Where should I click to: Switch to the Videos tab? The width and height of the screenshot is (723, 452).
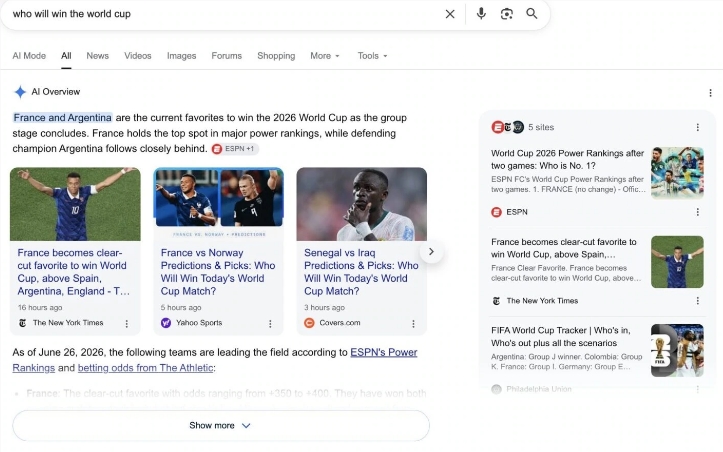137,56
